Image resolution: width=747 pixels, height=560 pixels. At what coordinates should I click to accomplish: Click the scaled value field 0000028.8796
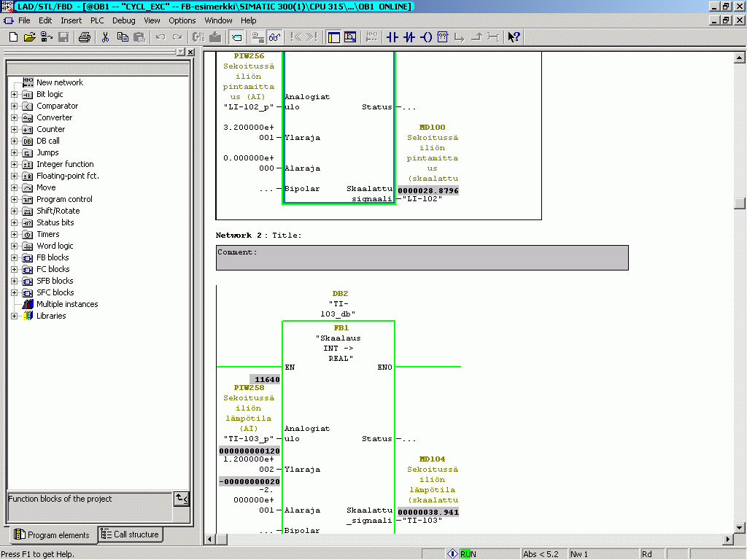(x=428, y=190)
